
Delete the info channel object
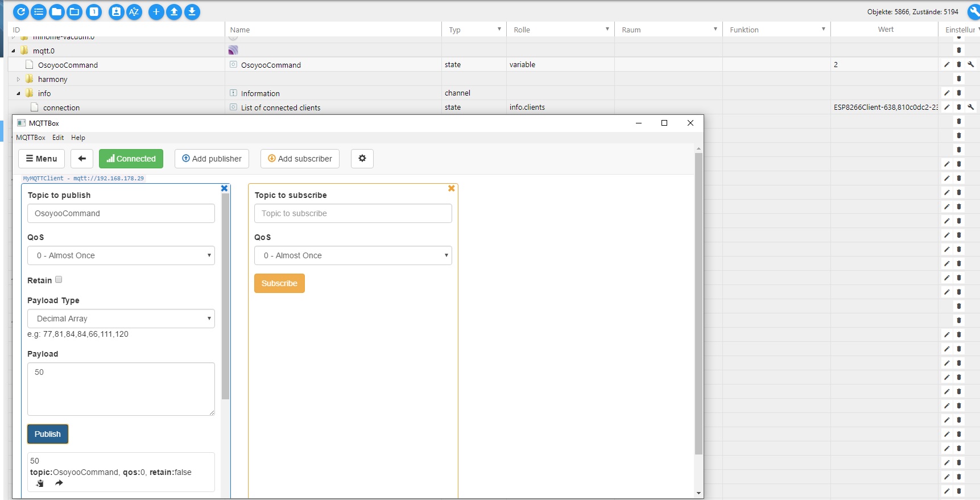[959, 93]
